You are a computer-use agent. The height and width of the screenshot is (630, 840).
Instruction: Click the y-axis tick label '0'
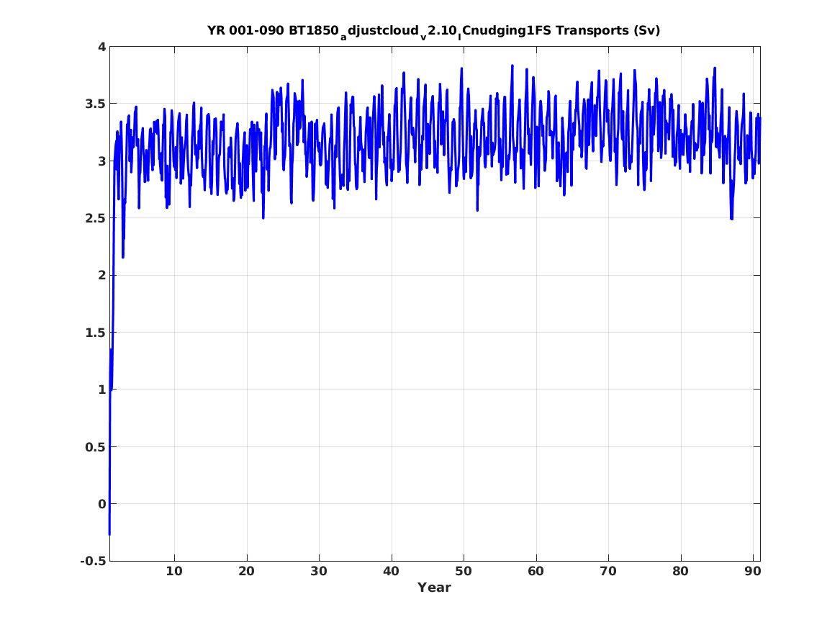(x=101, y=504)
